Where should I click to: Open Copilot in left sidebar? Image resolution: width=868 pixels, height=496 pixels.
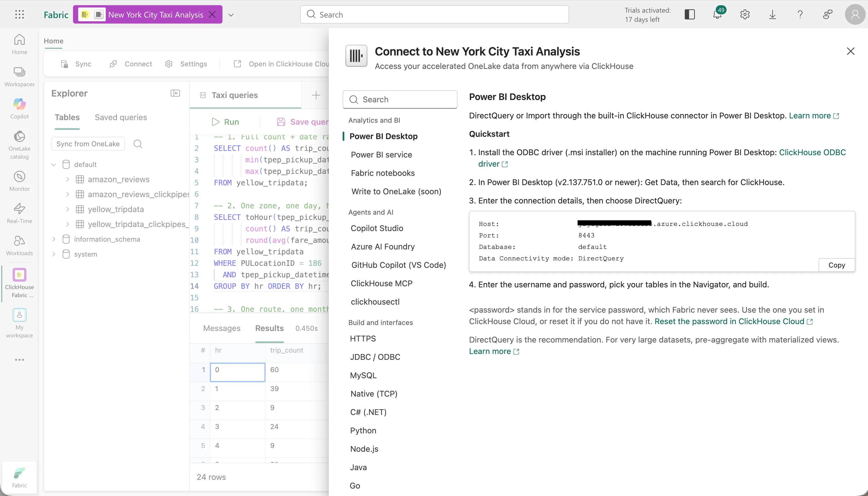[20, 109]
